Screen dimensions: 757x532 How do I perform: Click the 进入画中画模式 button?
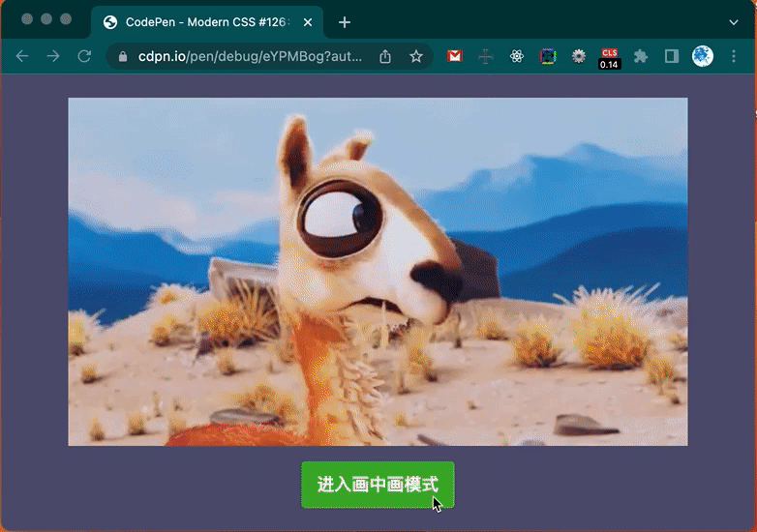(x=378, y=485)
